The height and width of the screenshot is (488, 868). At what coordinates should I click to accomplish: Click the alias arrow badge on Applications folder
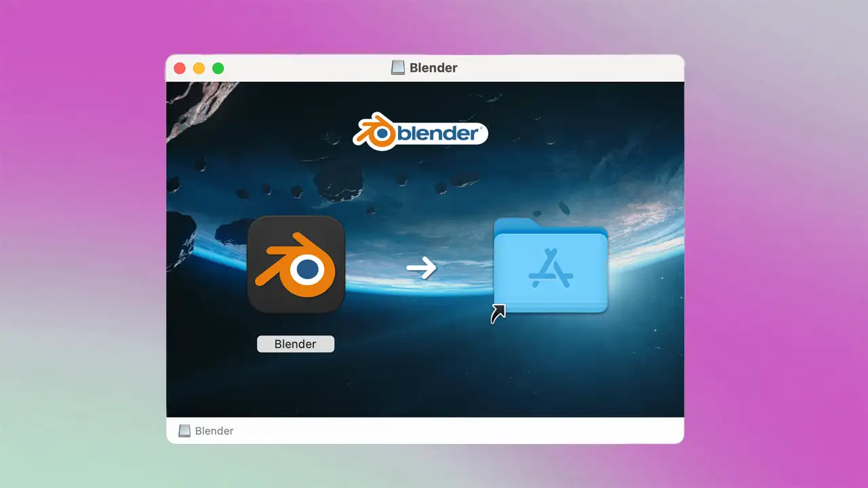tap(498, 314)
